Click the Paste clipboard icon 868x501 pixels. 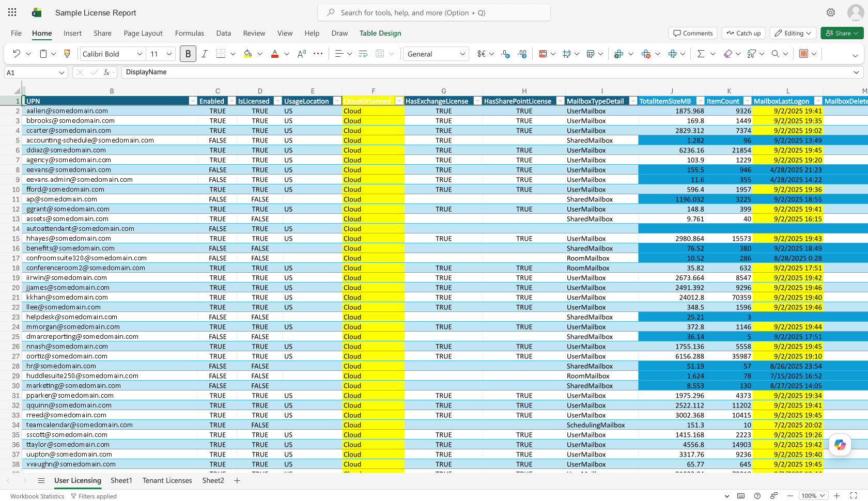click(43, 54)
